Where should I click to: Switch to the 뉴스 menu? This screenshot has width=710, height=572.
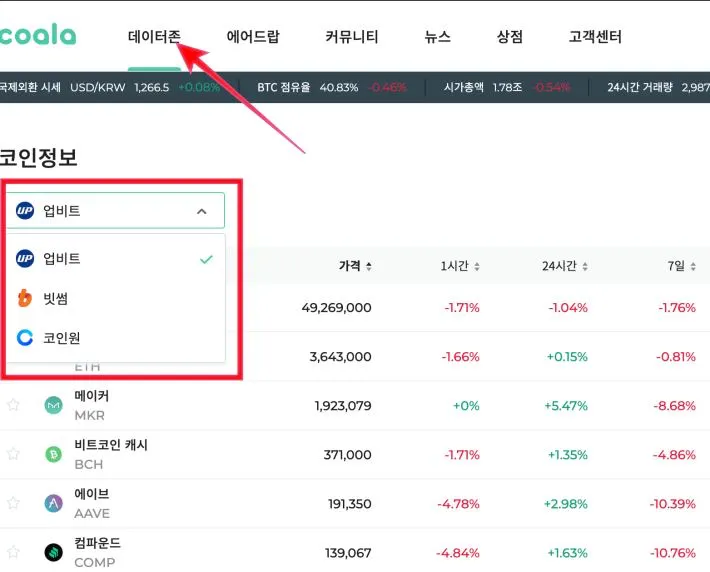tap(437, 37)
